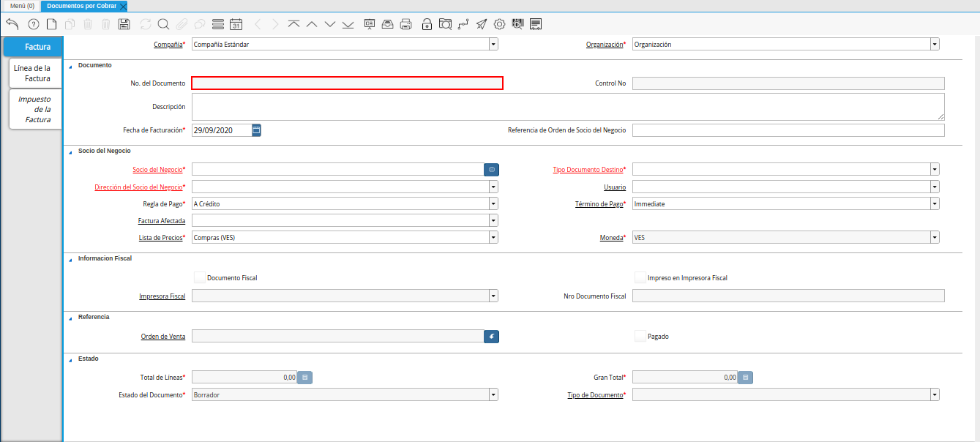Toggle the Pagado checkbox
The width and height of the screenshot is (980, 442).
pos(640,336)
